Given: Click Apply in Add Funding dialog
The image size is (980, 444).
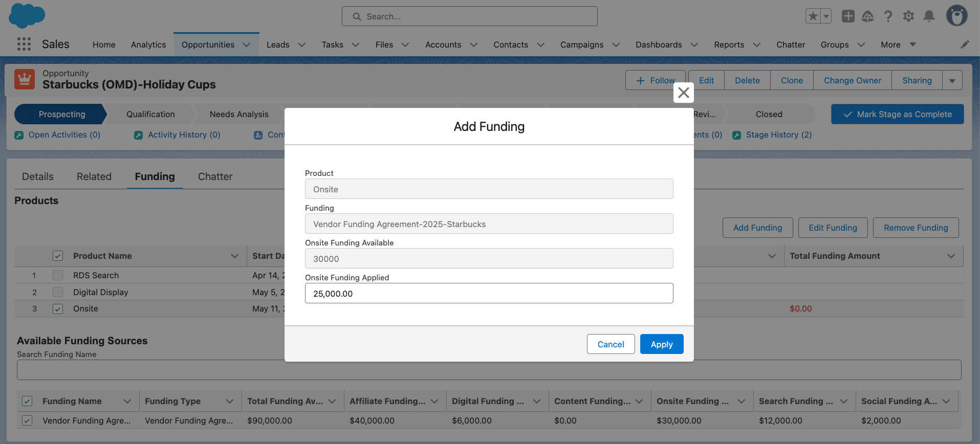Looking at the screenshot, I should (662, 344).
